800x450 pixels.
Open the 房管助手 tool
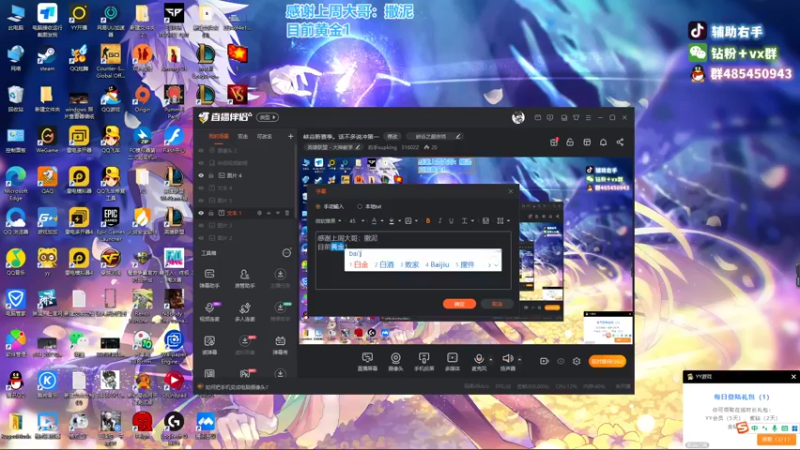click(x=244, y=279)
